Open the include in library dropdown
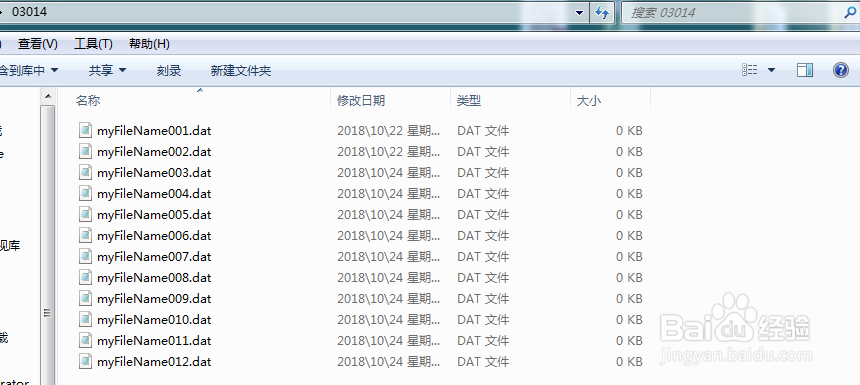 tap(29, 70)
